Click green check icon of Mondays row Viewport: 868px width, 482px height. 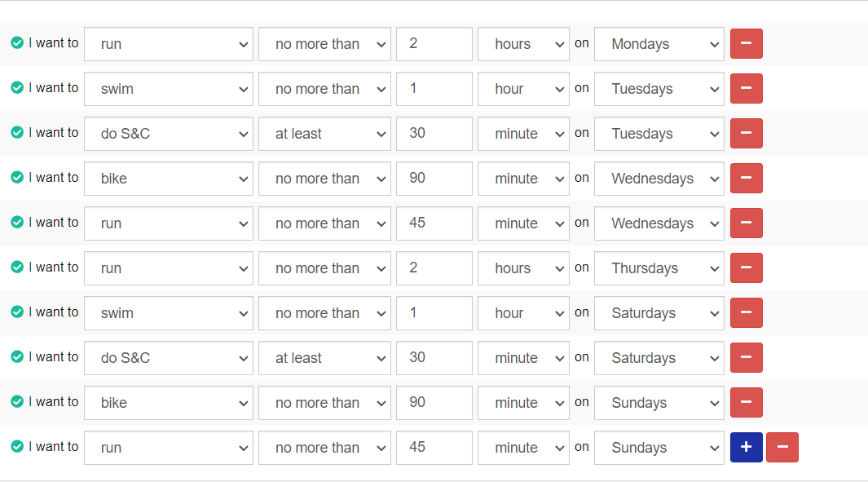point(17,42)
